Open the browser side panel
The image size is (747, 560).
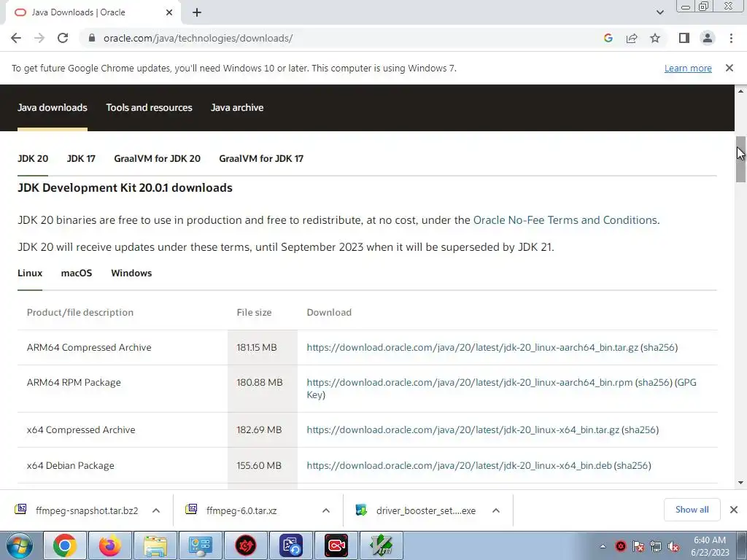[684, 38]
